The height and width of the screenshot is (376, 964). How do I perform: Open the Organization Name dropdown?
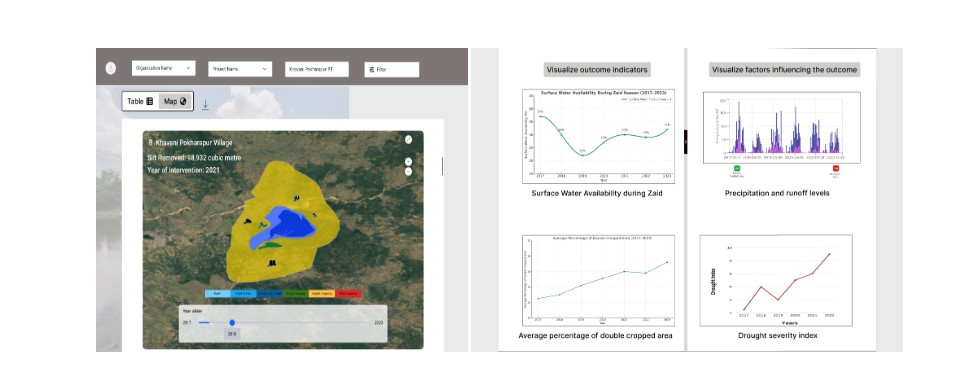click(x=164, y=68)
